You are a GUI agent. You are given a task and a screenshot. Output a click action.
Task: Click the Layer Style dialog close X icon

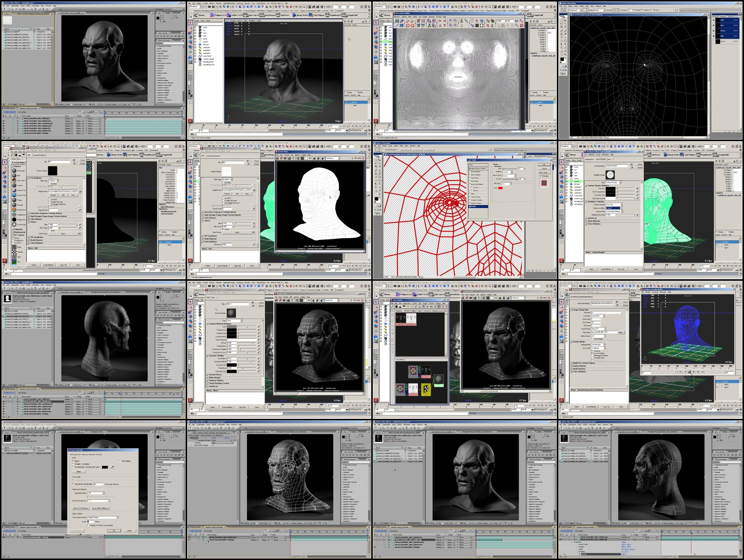click(x=551, y=160)
